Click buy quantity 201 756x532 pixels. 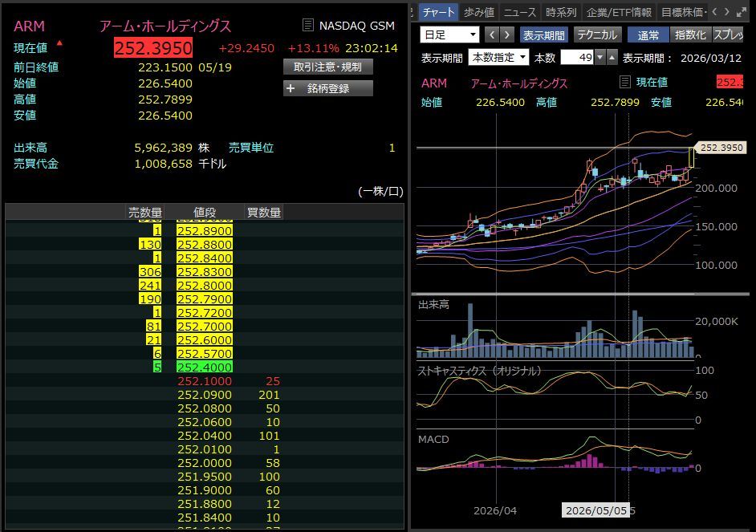pyautogui.click(x=269, y=395)
